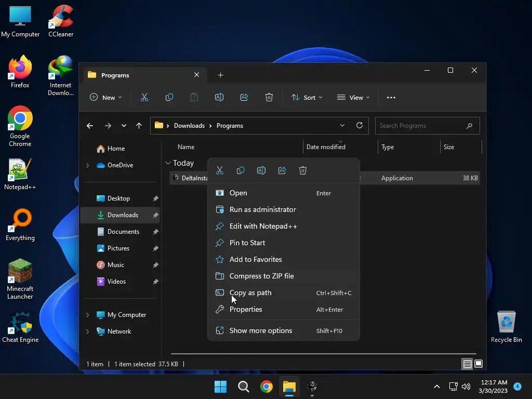Open recent locations dropdown next to forward arrow
Image resolution: width=532 pixels, height=399 pixels.
pyautogui.click(x=124, y=126)
